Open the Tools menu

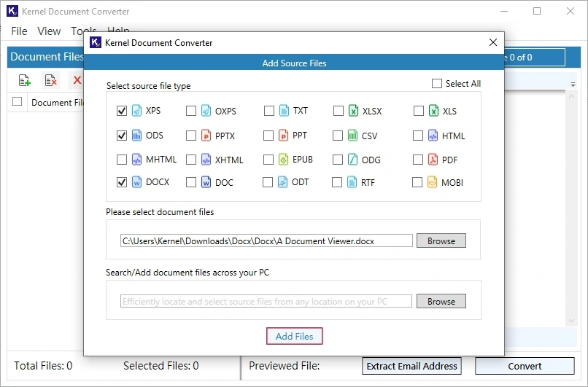point(84,31)
